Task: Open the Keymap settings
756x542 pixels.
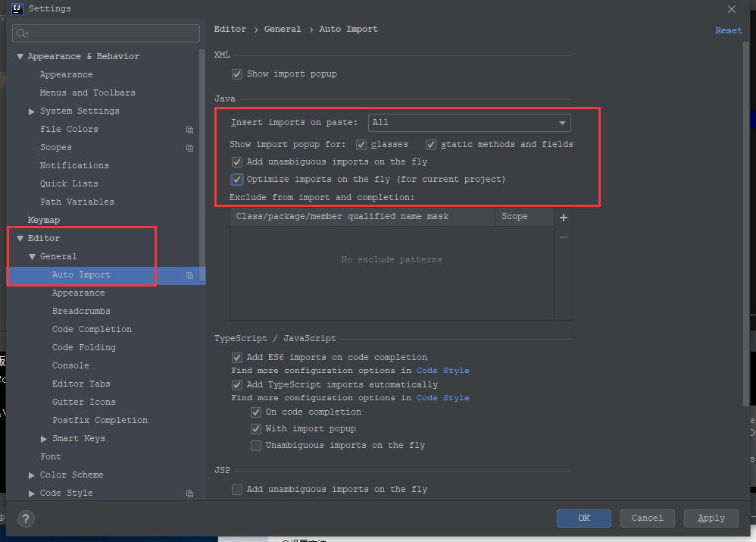Action: [44, 220]
